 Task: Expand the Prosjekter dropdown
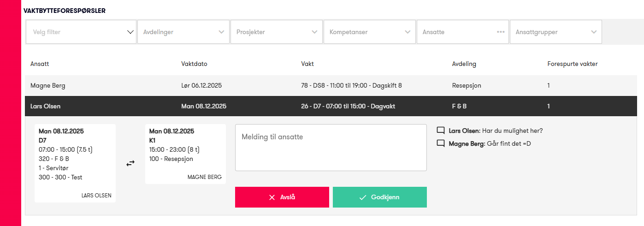[277, 32]
